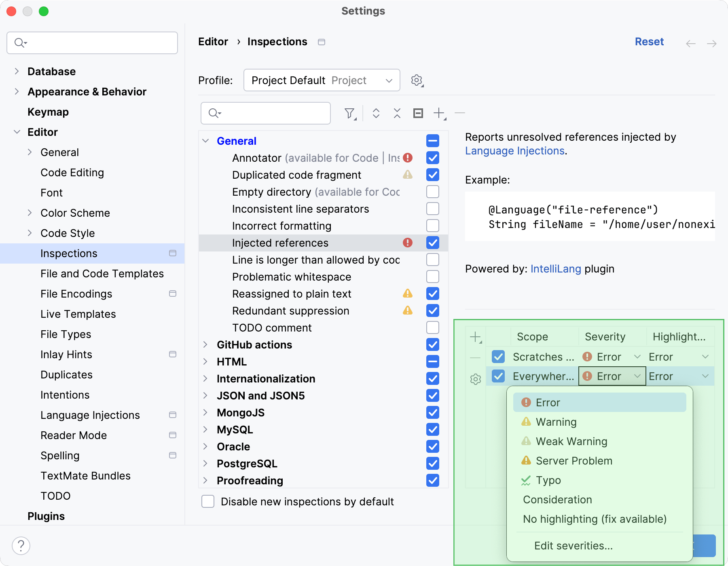The width and height of the screenshot is (728, 566).
Task: Select File and Code Templates settings page
Action: tap(102, 274)
